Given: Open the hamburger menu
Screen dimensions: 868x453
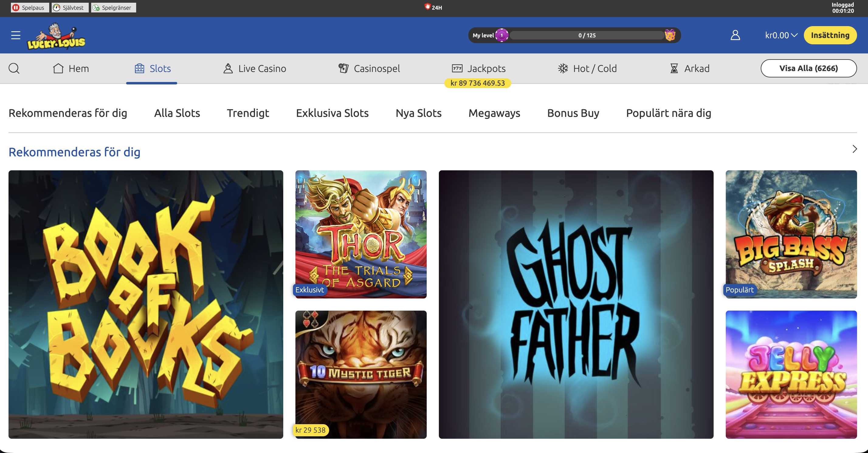Looking at the screenshot, I should click(15, 35).
